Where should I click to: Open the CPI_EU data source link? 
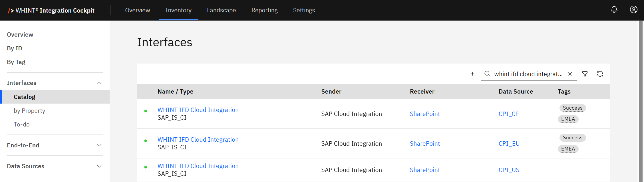tap(509, 144)
